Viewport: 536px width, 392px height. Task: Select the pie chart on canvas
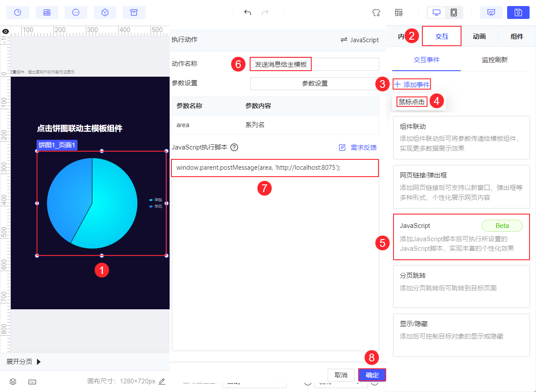(x=92, y=203)
